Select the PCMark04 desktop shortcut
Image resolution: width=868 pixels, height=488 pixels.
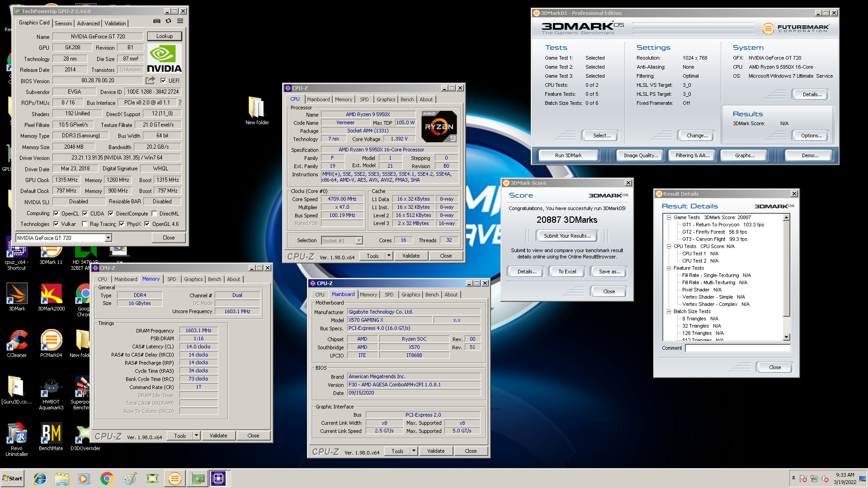point(51,344)
